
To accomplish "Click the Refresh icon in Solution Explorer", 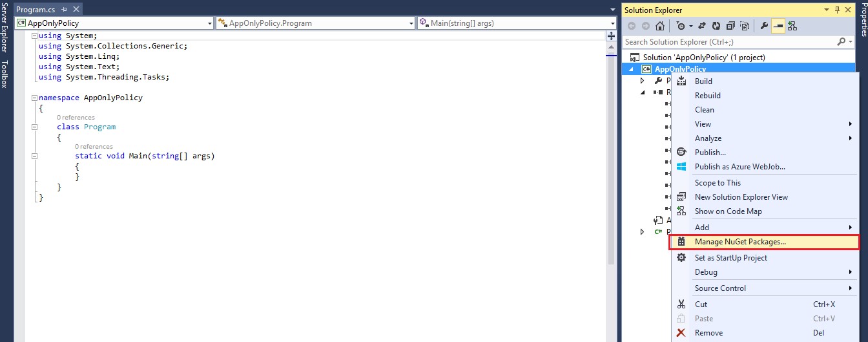I will [x=716, y=27].
